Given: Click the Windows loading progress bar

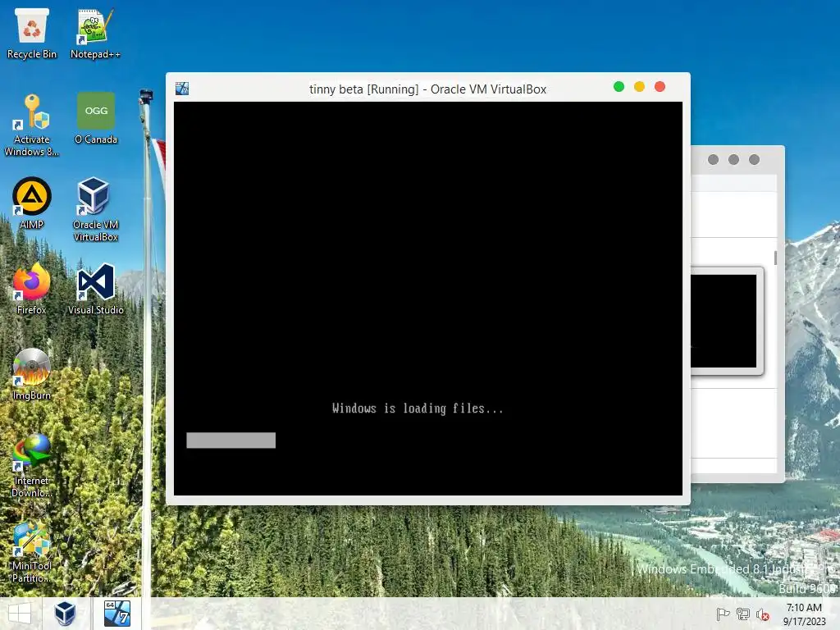Looking at the screenshot, I should 231,441.
